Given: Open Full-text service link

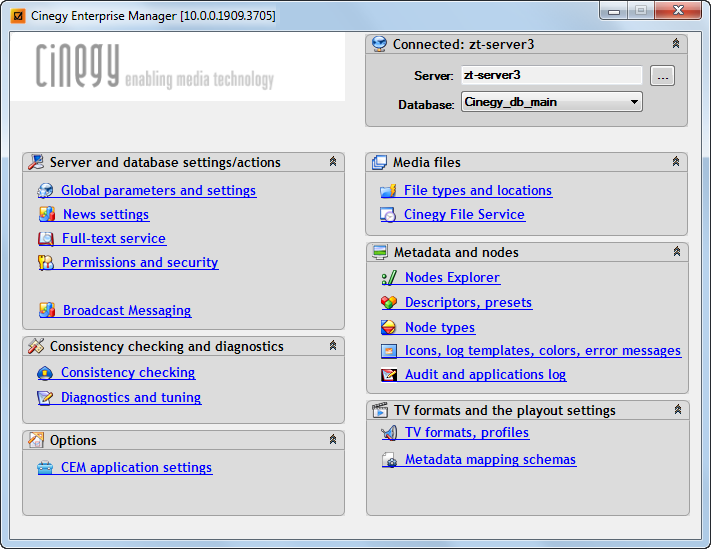Looking at the screenshot, I should 114,238.
